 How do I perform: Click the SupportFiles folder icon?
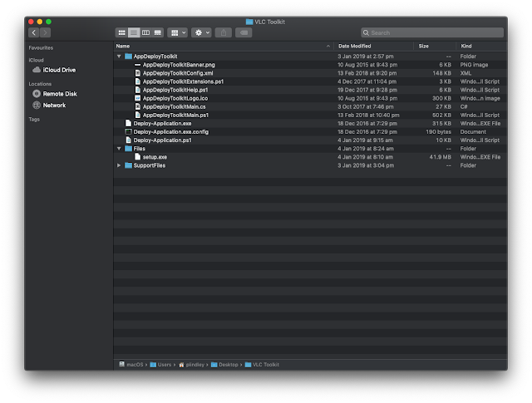(128, 165)
